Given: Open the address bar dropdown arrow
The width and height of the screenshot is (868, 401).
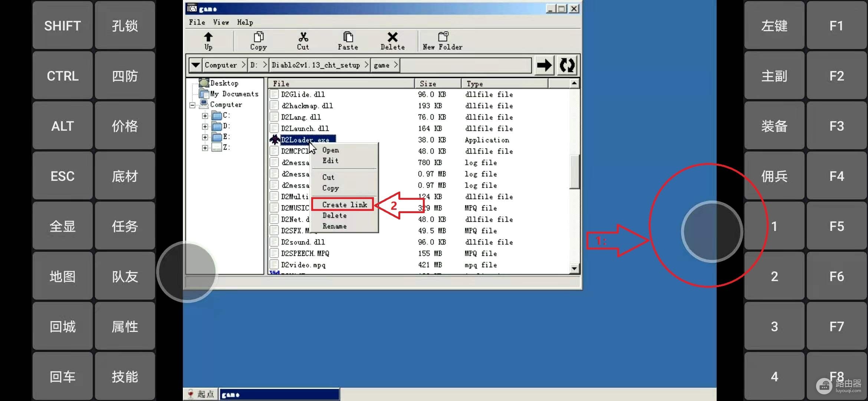Looking at the screenshot, I should [x=195, y=65].
